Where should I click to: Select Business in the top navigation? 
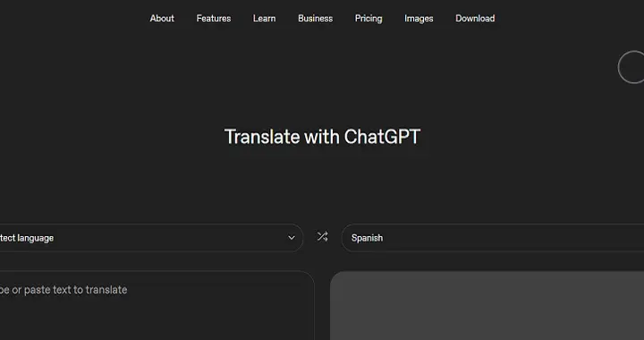[x=316, y=19]
